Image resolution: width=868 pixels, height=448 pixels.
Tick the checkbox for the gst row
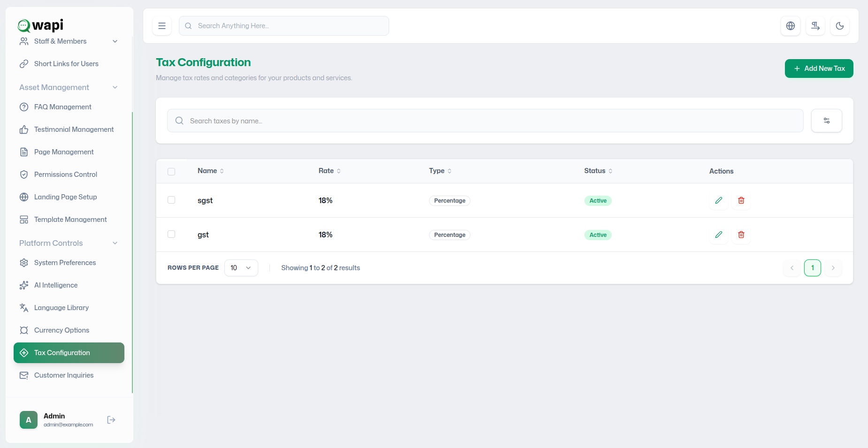[171, 234]
